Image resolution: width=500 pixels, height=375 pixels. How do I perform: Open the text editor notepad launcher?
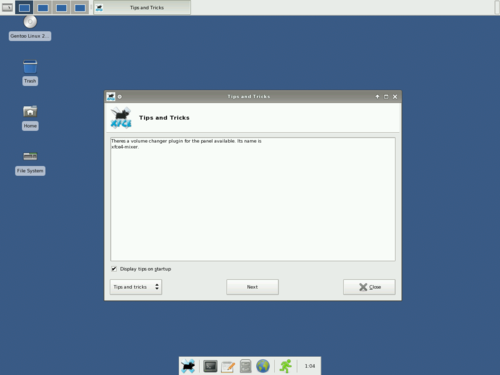(228, 366)
